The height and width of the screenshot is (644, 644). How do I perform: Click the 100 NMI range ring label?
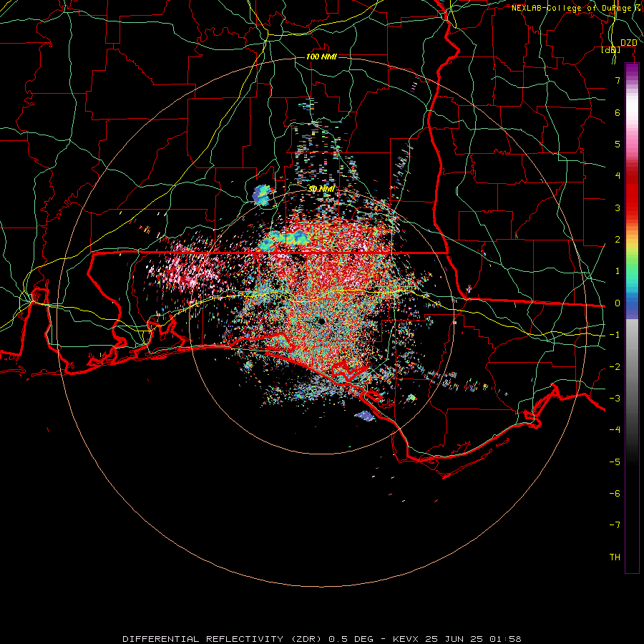(x=321, y=57)
